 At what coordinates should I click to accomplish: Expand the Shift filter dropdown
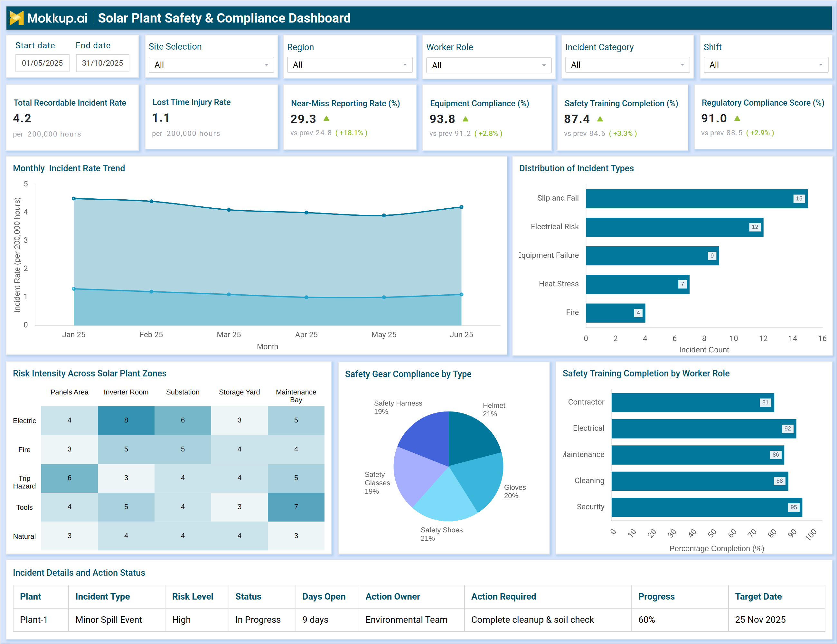click(x=766, y=65)
